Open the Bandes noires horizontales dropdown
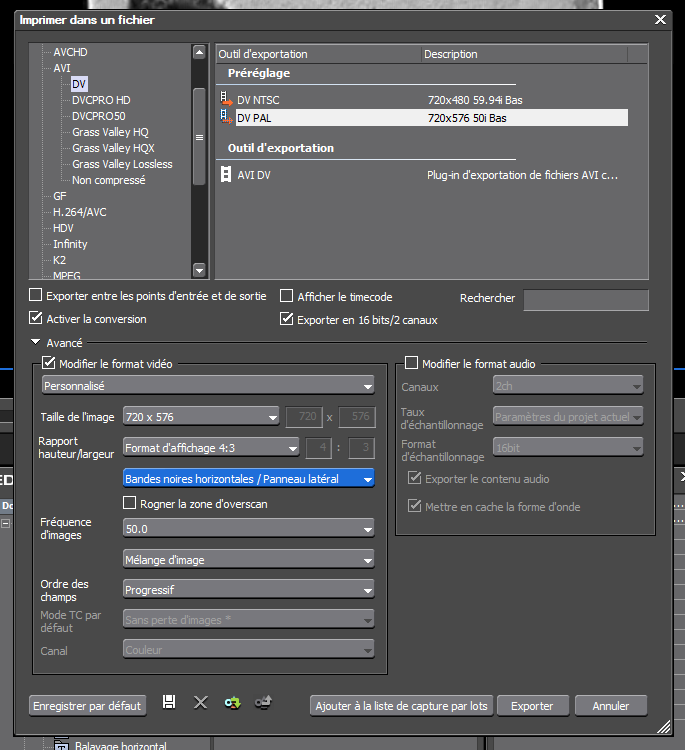 tap(249, 479)
